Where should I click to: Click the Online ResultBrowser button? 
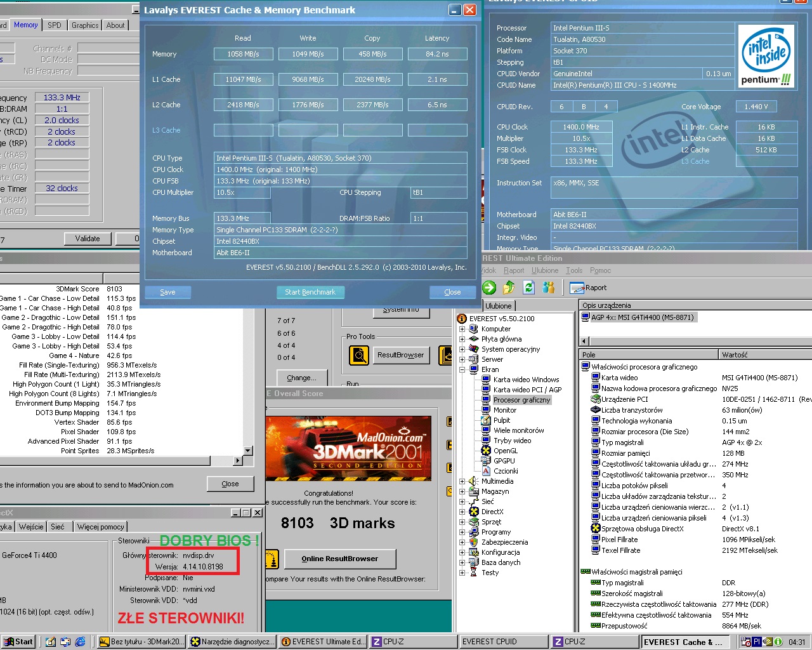click(x=340, y=559)
